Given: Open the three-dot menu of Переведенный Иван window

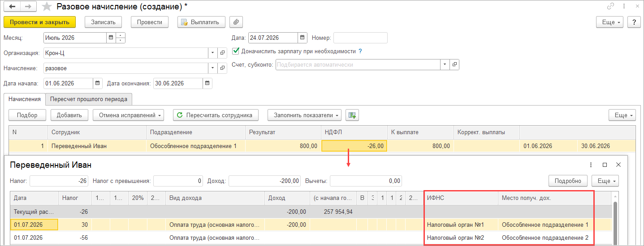Looking at the screenshot, I should (591, 165).
